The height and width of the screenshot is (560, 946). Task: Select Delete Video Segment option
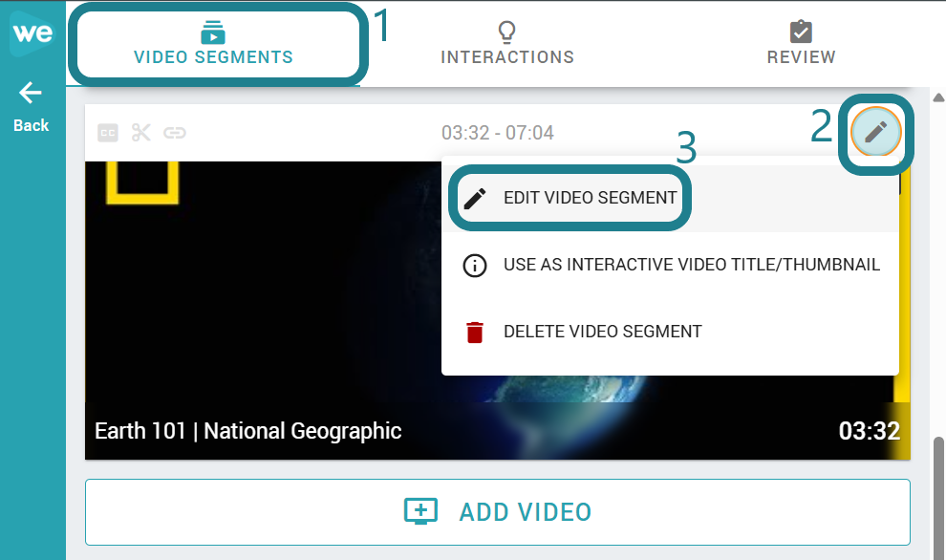coord(670,332)
